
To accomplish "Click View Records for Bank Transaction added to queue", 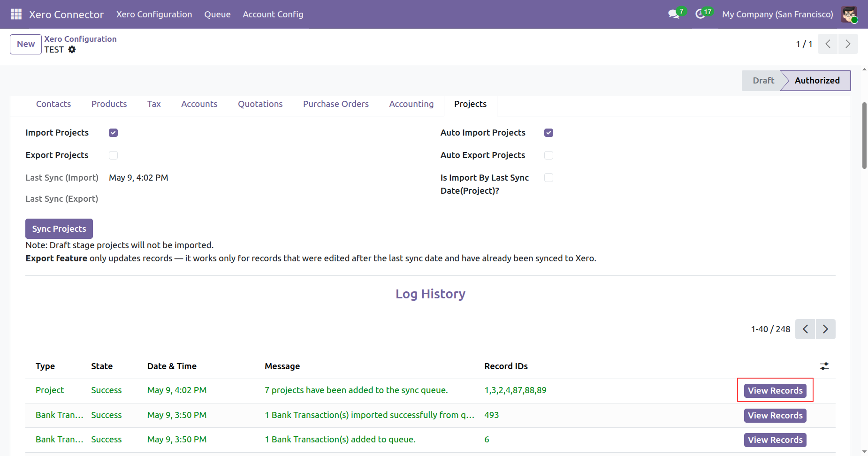I will tap(775, 440).
